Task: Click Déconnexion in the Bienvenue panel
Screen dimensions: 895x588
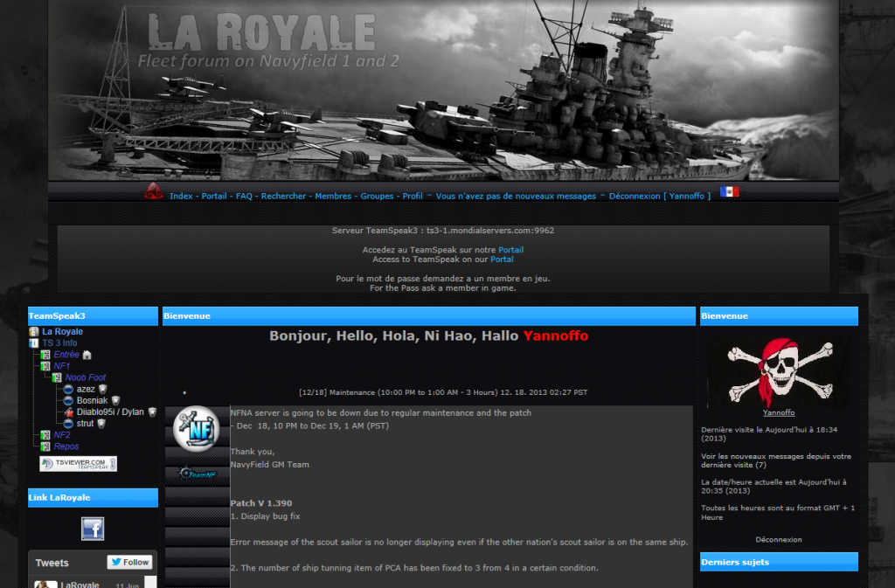Action: (779, 540)
